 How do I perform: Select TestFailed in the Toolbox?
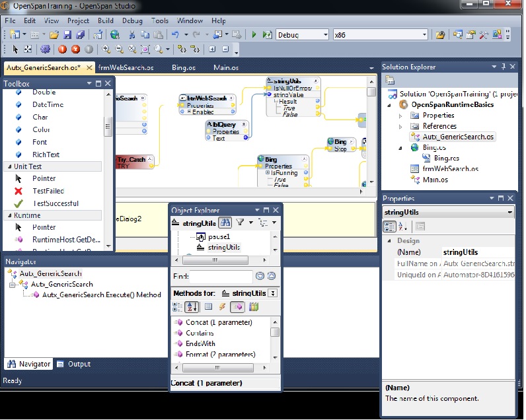[48, 191]
